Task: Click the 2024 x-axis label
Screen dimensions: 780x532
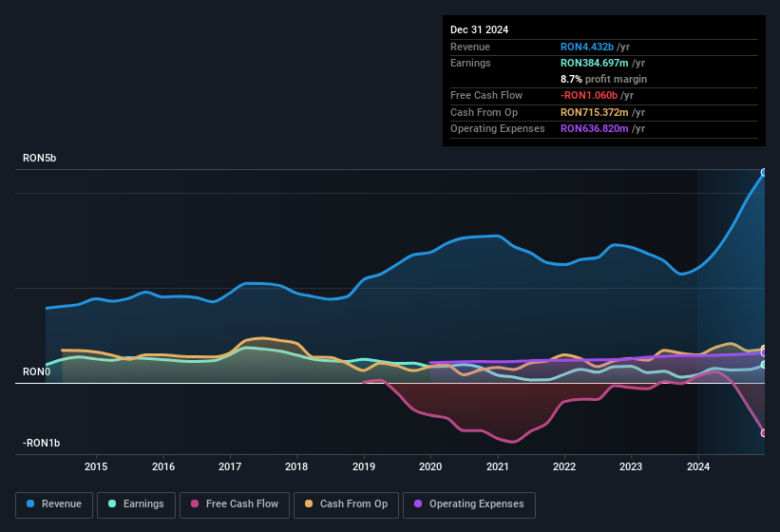Action: coord(698,466)
